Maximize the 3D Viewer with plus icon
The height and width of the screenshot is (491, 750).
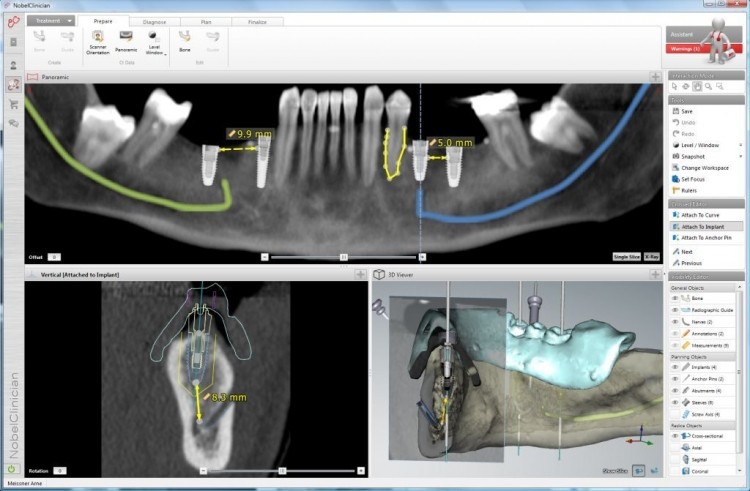(x=655, y=274)
